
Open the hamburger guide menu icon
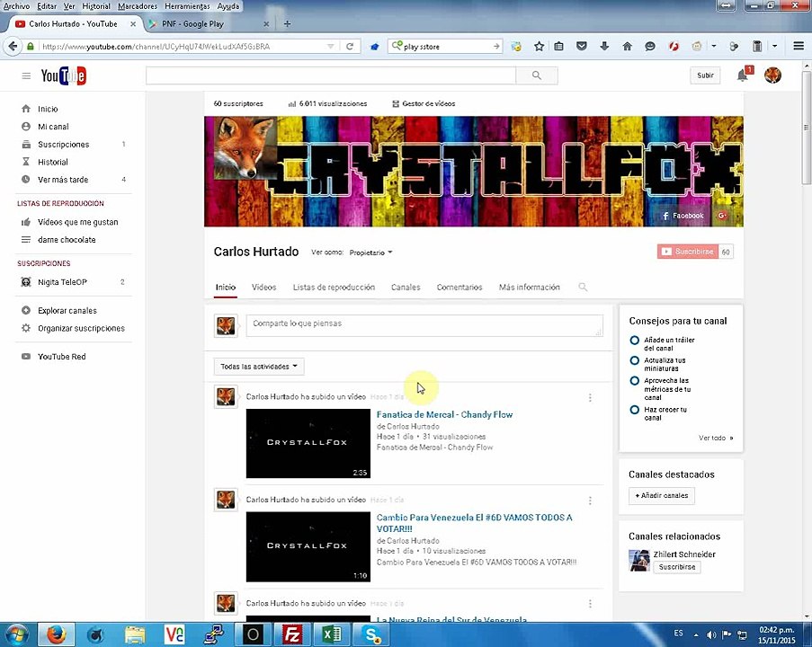tap(26, 76)
